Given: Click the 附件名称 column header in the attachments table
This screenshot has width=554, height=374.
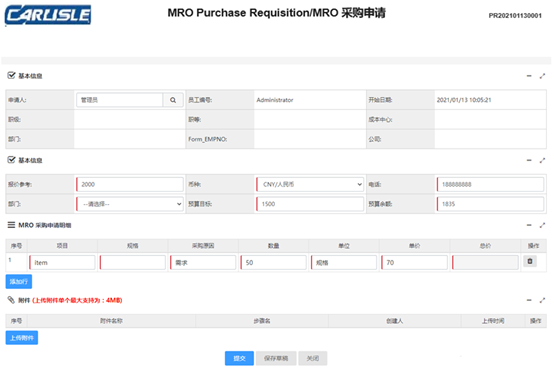Looking at the screenshot, I should click(x=111, y=321).
